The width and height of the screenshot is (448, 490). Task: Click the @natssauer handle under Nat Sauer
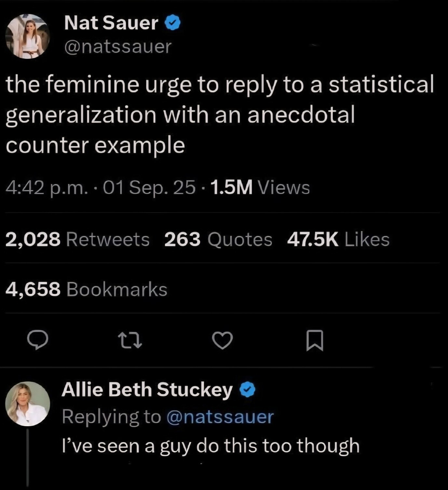point(118,47)
